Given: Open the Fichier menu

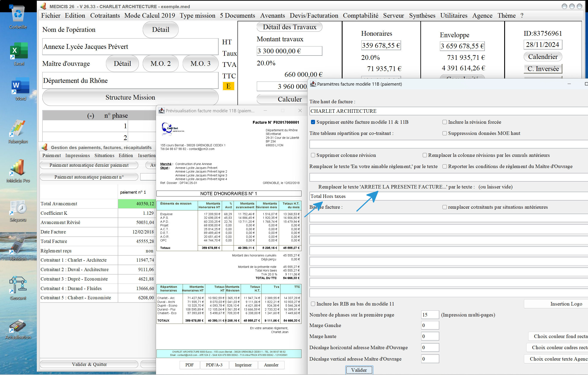Looking at the screenshot, I should point(51,15).
